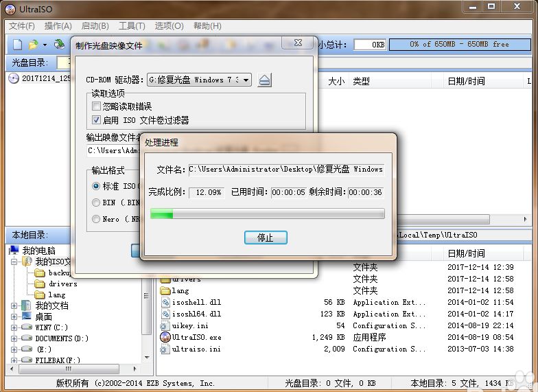Viewport: 538px width, 392px height.
Task: Click the 桌面 tree icon
Action: 27,316
